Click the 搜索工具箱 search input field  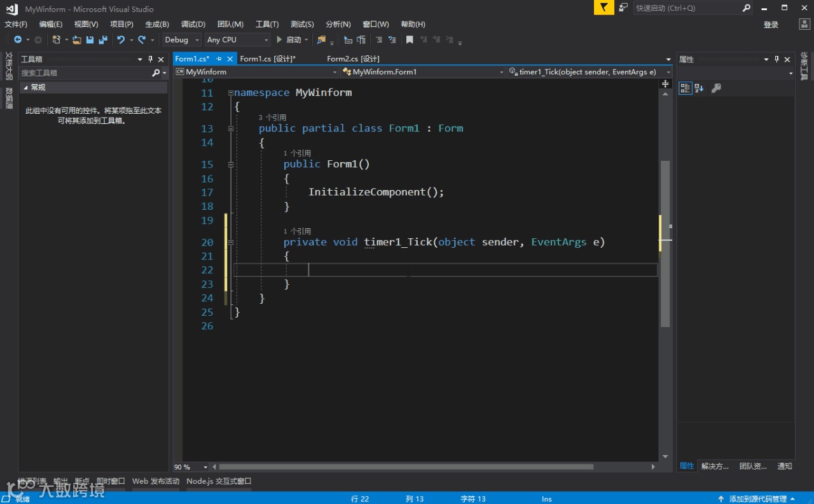86,73
